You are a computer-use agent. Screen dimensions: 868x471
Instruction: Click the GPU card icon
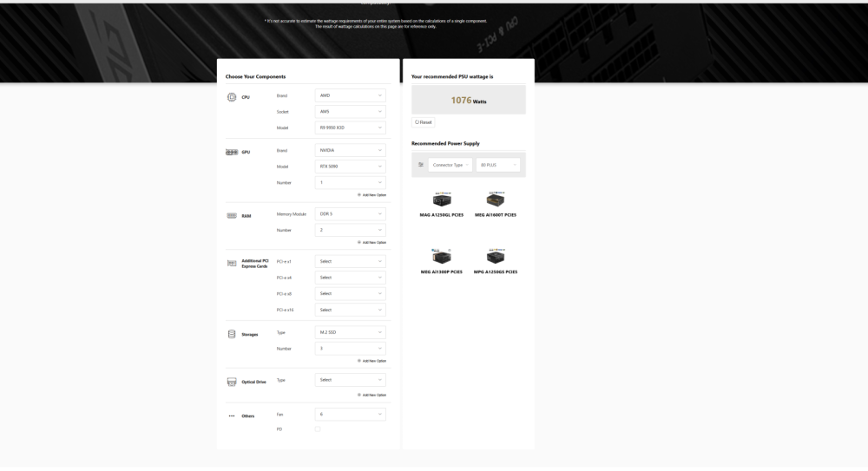tap(232, 152)
